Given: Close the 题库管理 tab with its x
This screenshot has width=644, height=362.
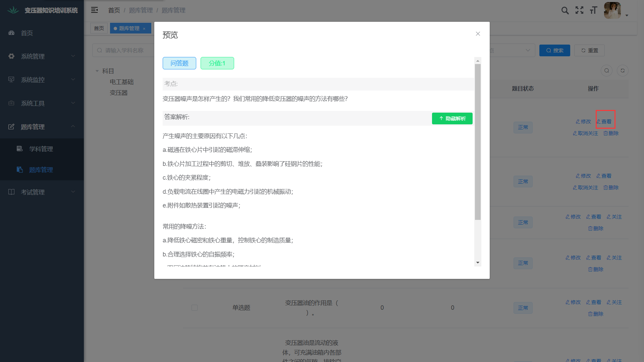Looking at the screenshot, I should coord(144,28).
